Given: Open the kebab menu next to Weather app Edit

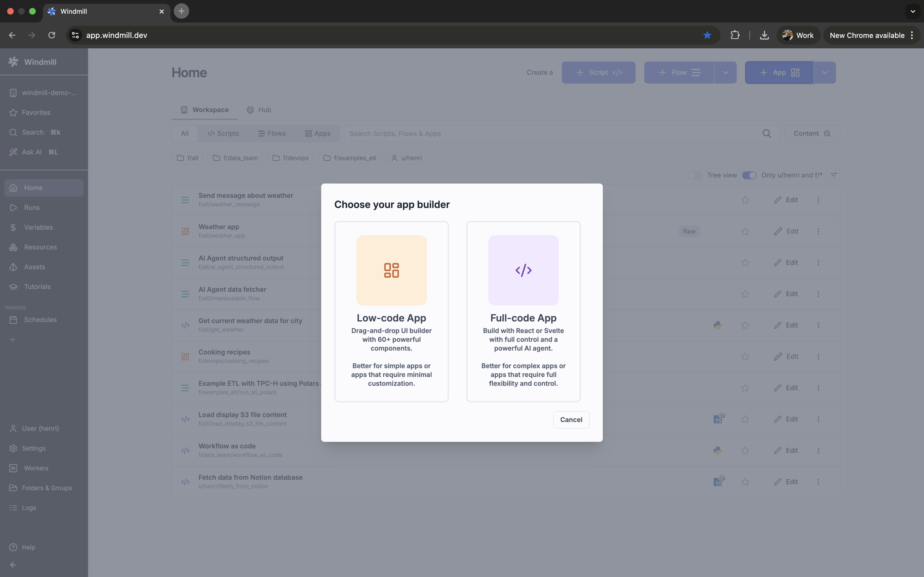Looking at the screenshot, I should pos(819,231).
